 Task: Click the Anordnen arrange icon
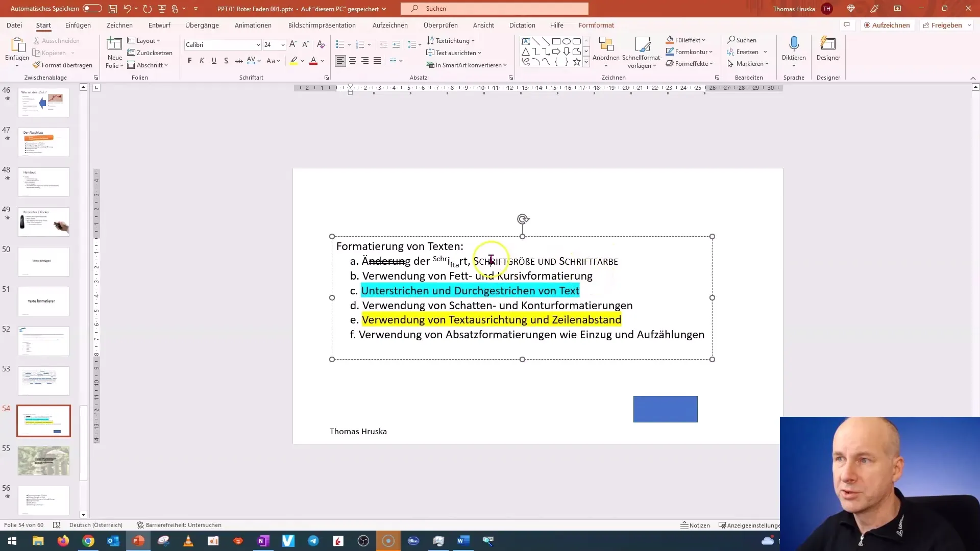coord(606,45)
